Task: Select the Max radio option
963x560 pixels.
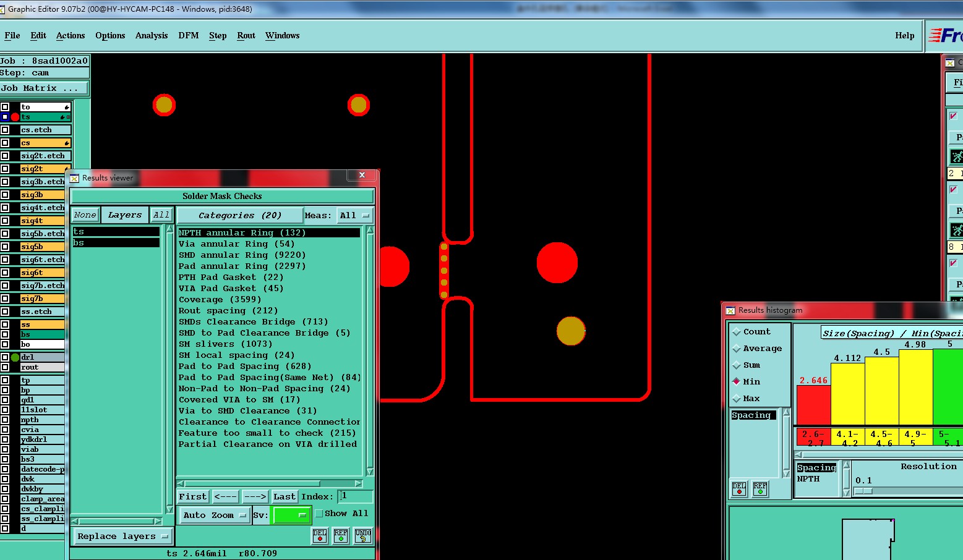Action: 737,399
